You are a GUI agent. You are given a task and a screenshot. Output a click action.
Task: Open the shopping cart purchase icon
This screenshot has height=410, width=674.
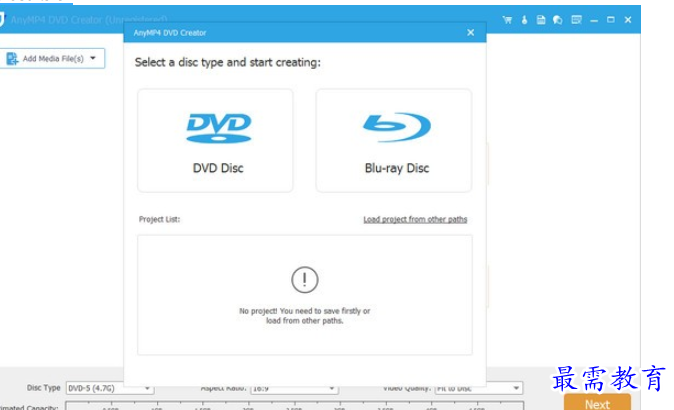pyautogui.click(x=507, y=20)
